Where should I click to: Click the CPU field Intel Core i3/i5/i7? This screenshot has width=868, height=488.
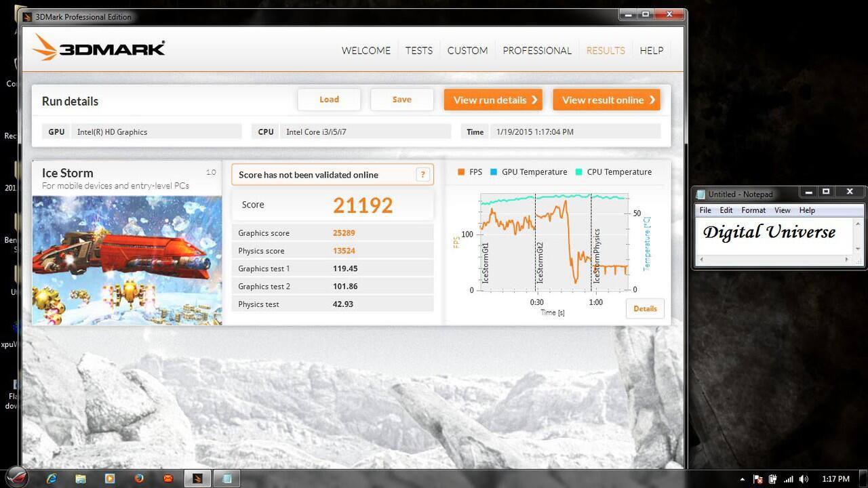coord(366,131)
